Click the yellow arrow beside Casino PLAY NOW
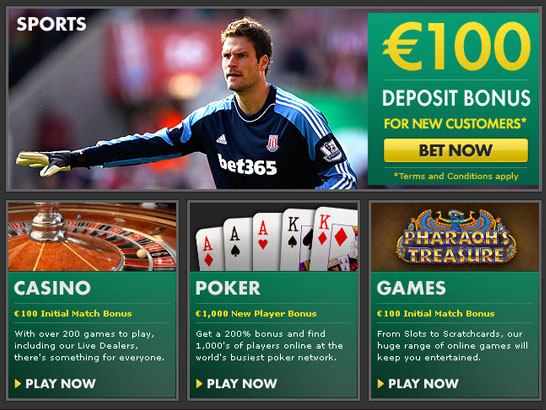The image size is (546, 410). (18, 384)
